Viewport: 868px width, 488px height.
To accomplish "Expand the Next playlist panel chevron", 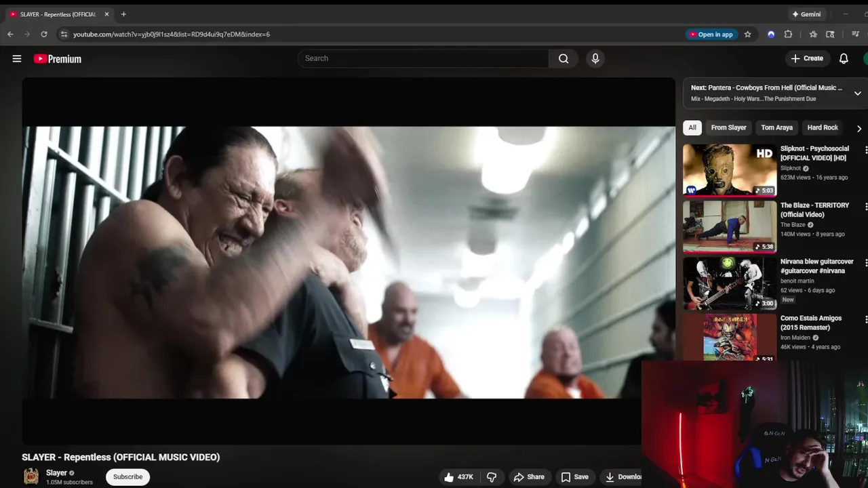I will click(857, 93).
